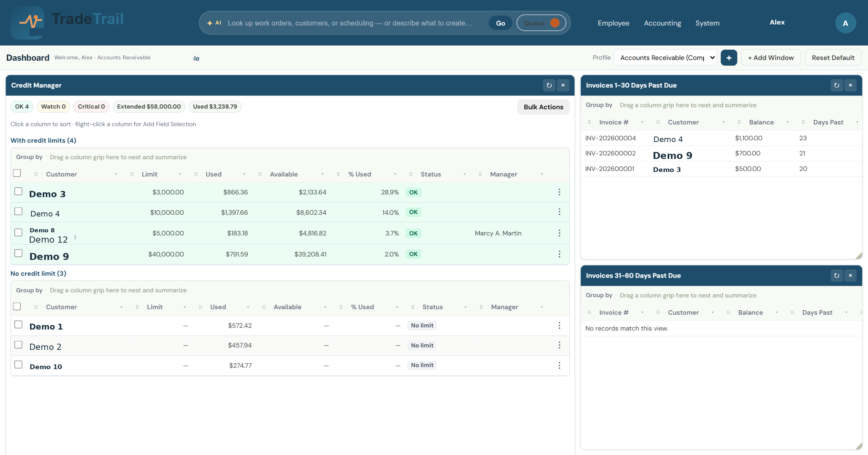Viewport: 868px width, 455px height.
Task: Open the row actions menu for Demo 9
Action: pos(559,254)
